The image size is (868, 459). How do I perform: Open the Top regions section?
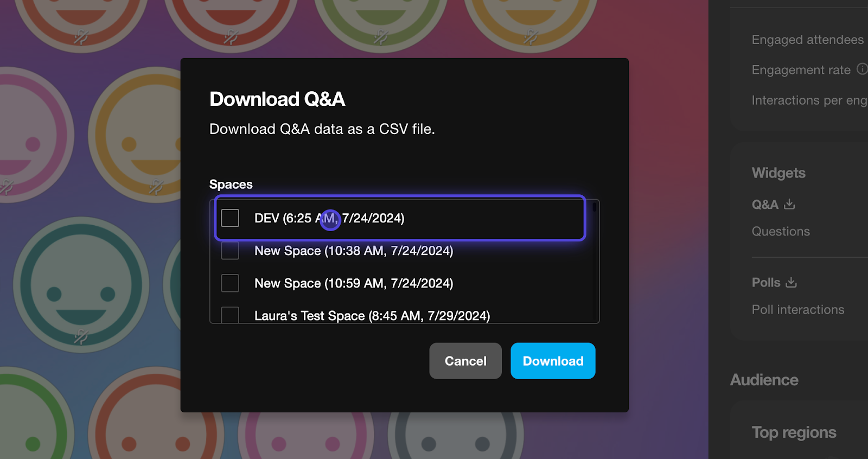pos(794,432)
